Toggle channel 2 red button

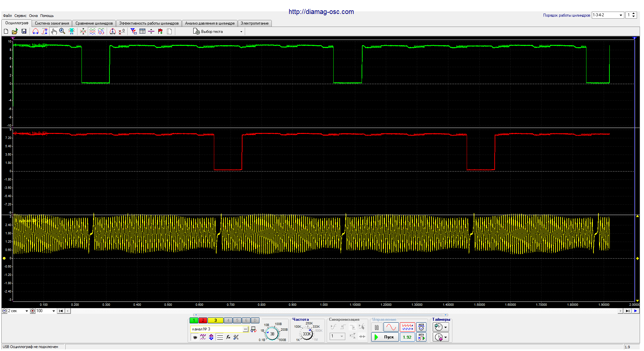(203, 320)
